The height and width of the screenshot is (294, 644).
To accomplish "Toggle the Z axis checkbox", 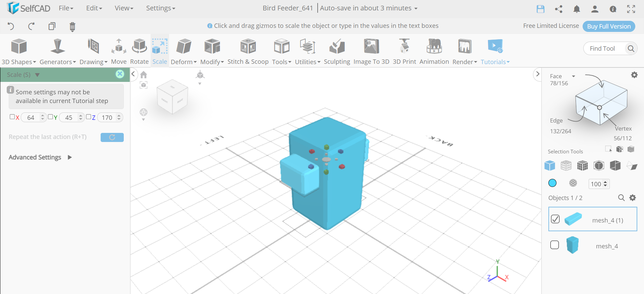I will tap(89, 117).
